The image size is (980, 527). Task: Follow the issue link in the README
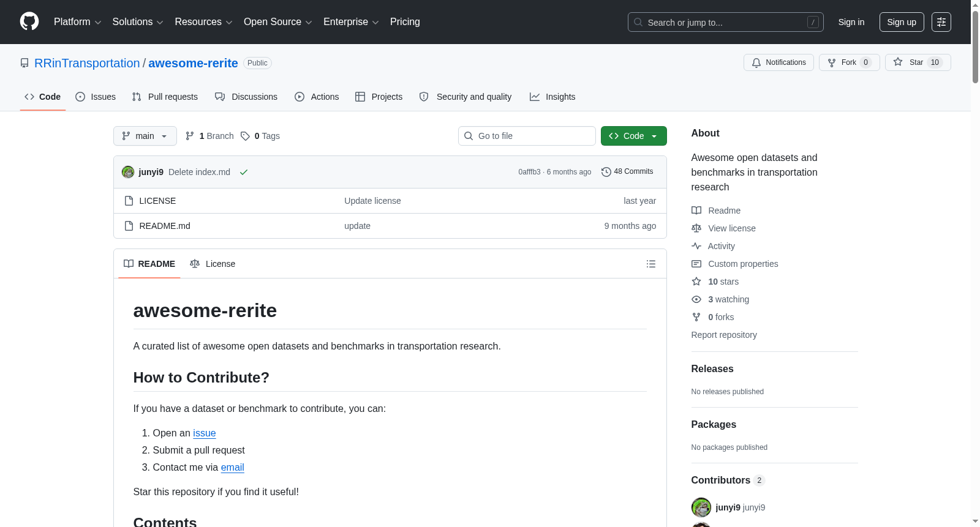pyautogui.click(x=205, y=433)
